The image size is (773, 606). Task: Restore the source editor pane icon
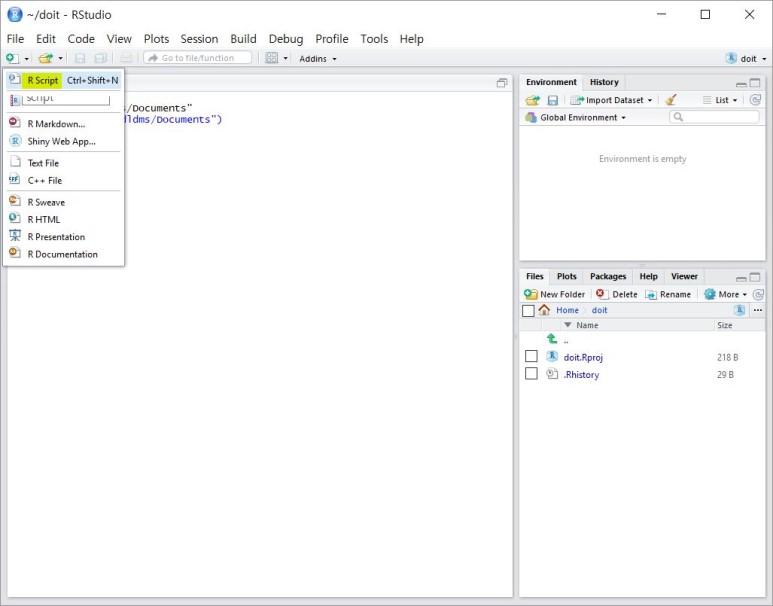click(502, 83)
